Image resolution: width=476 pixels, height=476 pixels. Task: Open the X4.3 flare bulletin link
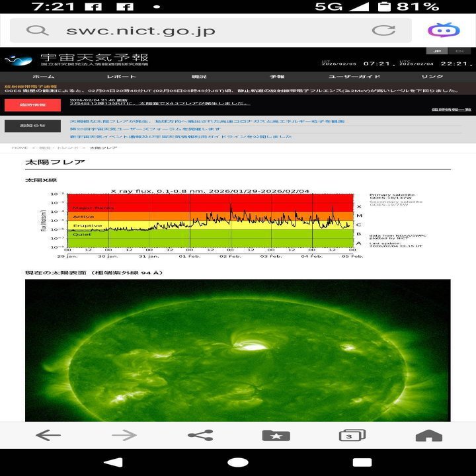click(x=160, y=104)
